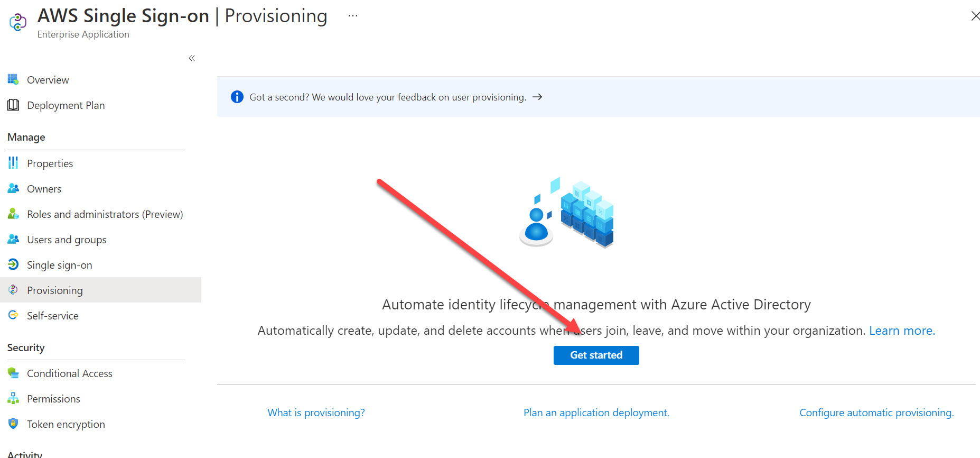Click the Properties bars icon

click(13, 163)
